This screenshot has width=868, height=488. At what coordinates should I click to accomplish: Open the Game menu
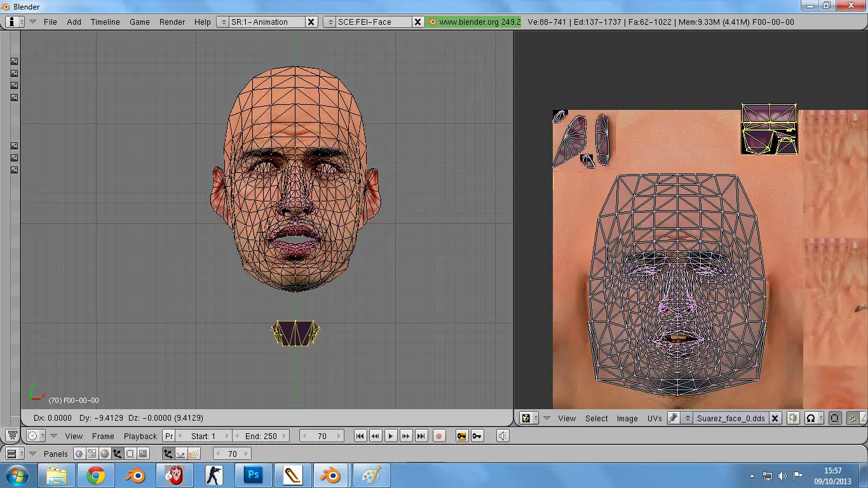(140, 22)
